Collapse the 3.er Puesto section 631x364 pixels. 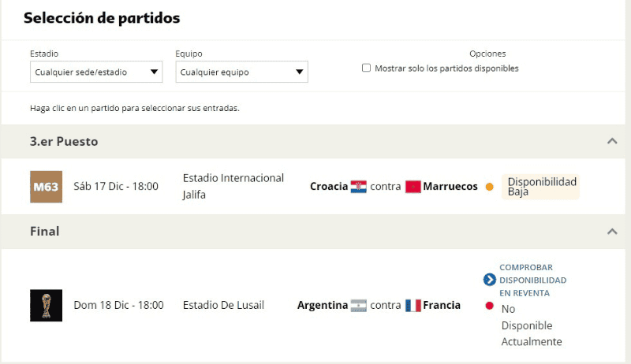tap(611, 142)
